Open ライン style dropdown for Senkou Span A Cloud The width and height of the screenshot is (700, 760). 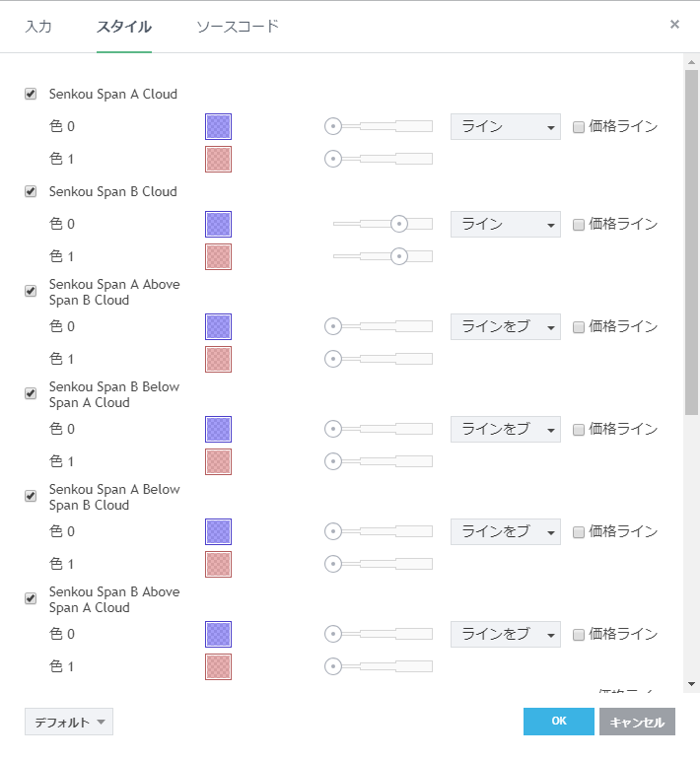(505, 126)
